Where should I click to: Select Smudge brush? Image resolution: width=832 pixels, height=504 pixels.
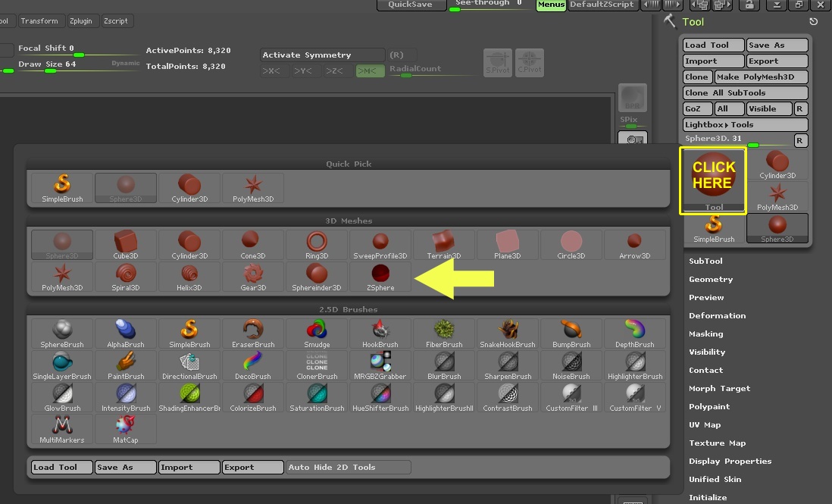click(317, 333)
